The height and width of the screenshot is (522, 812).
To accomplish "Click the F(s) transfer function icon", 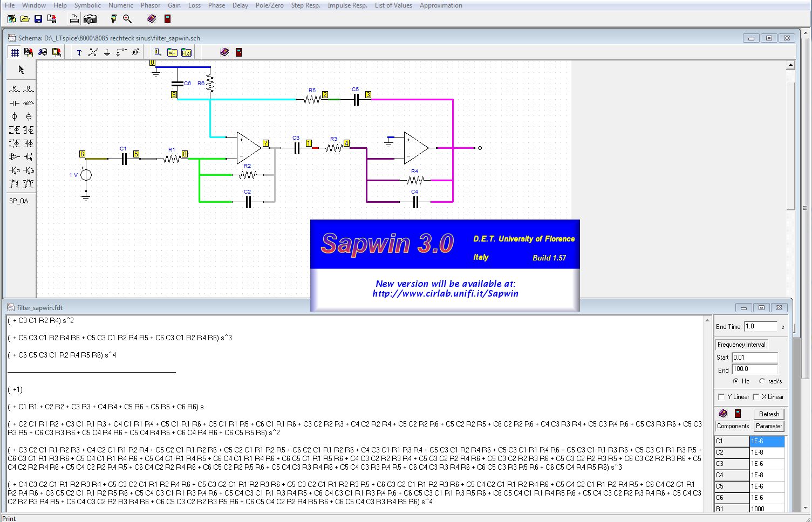I will (x=186, y=52).
